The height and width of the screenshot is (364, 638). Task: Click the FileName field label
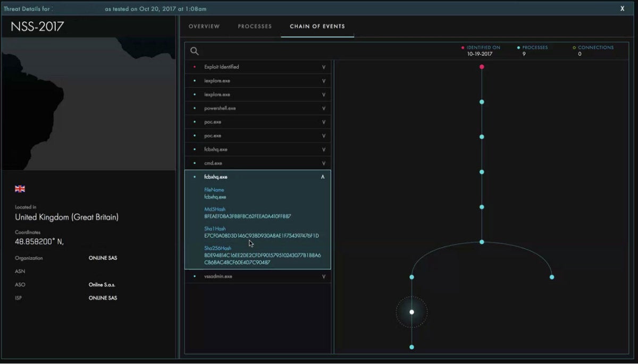click(x=214, y=190)
